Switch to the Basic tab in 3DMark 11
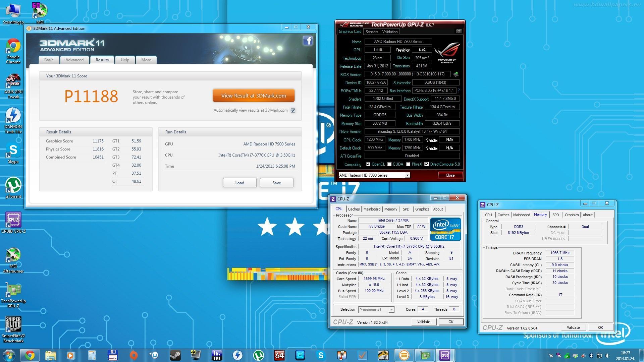The height and width of the screenshot is (362, 644). 49,60
